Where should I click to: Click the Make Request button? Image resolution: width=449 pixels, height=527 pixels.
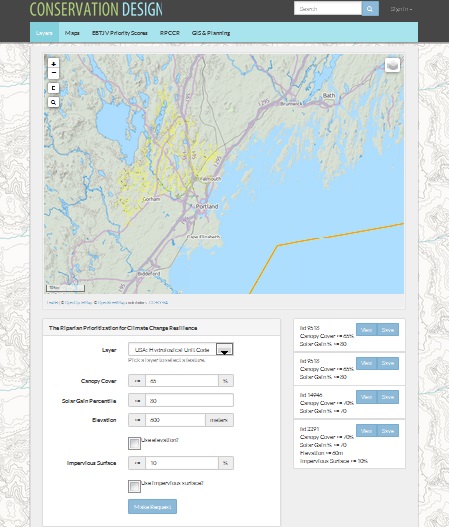tap(153, 506)
